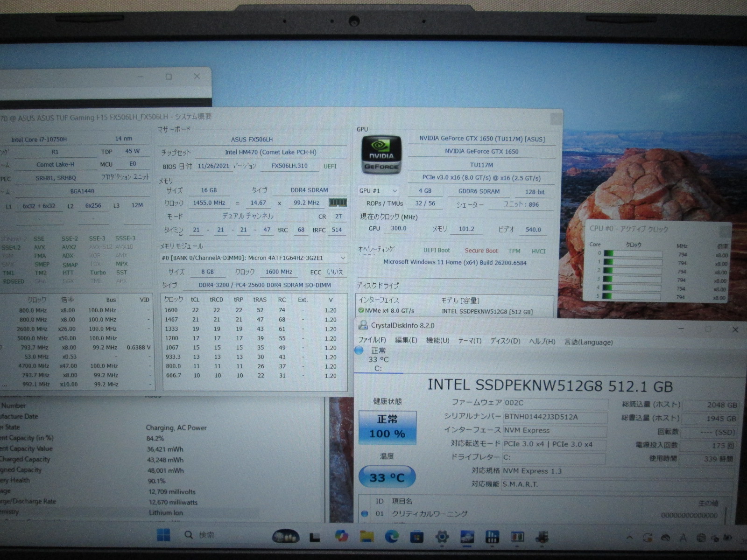Click the NVIDIA GeForce logo in GPU panel
The width and height of the screenshot is (747, 560).
tap(381, 155)
